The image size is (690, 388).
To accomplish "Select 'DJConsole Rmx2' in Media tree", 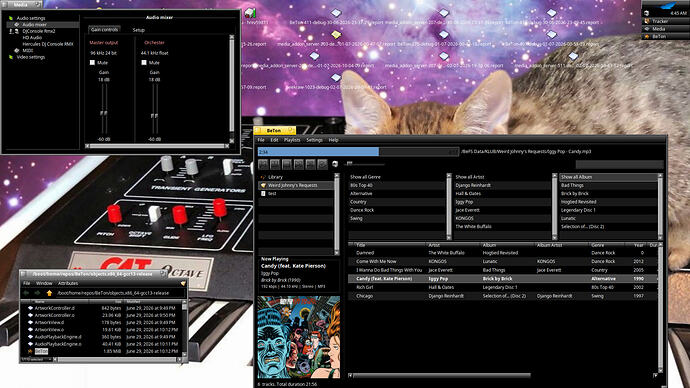I will 39,31.
